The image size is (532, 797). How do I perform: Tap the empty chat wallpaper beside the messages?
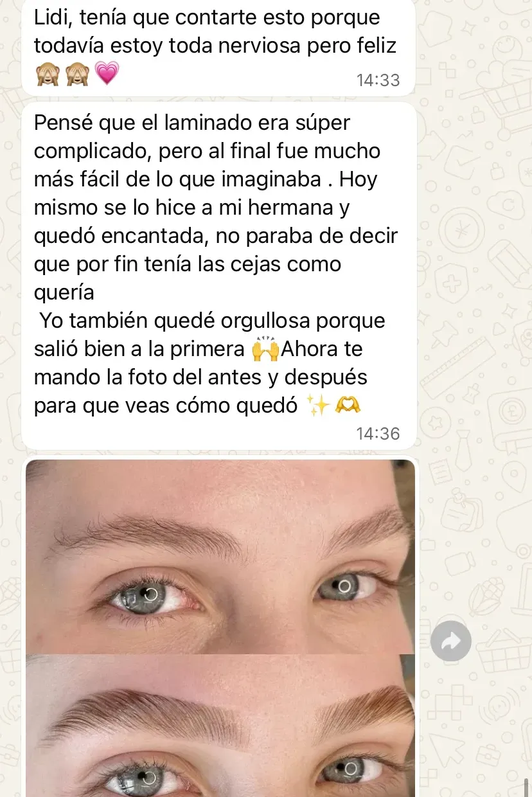(475, 257)
